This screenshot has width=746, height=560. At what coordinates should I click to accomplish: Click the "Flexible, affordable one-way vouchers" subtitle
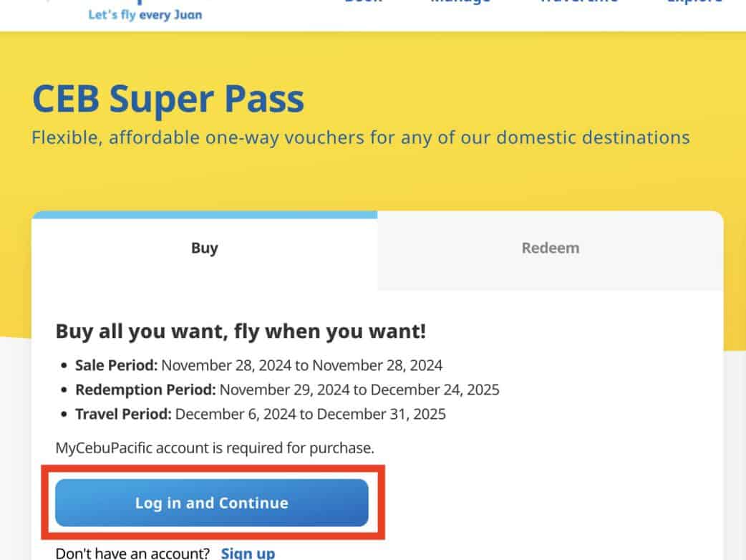click(x=360, y=137)
